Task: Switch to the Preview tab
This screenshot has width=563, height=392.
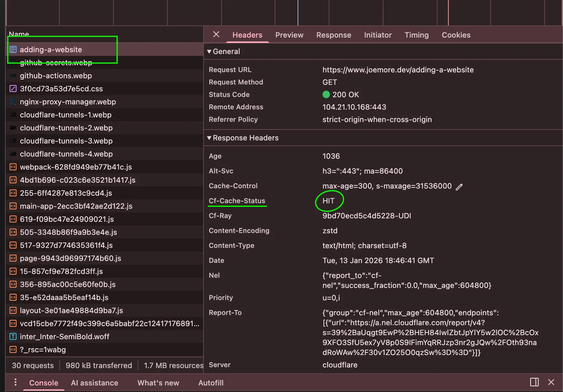Action: pyautogui.click(x=289, y=35)
